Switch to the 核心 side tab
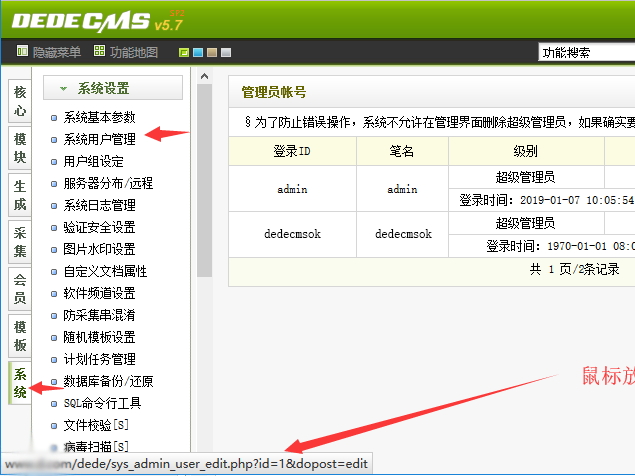Screen dimensions: 635x476 [20, 101]
